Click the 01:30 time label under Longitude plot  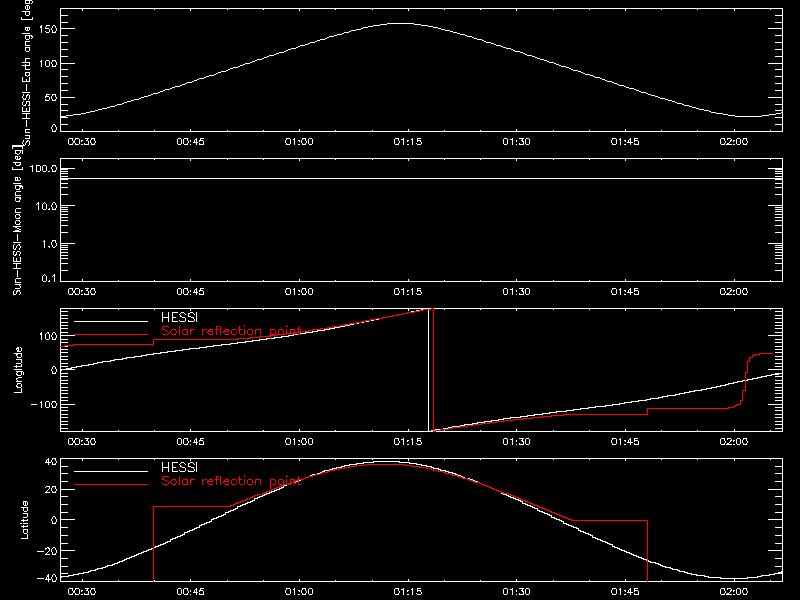[x=516, y=441]
